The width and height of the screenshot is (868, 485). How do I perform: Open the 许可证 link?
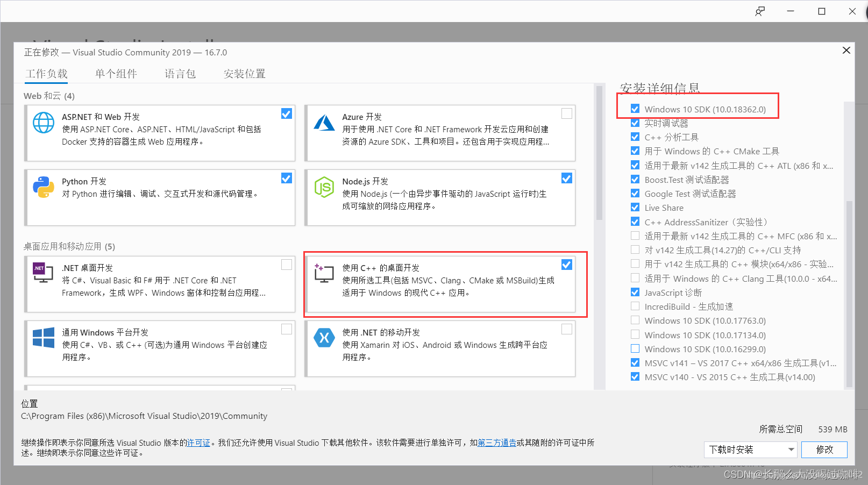pos(198,443)
